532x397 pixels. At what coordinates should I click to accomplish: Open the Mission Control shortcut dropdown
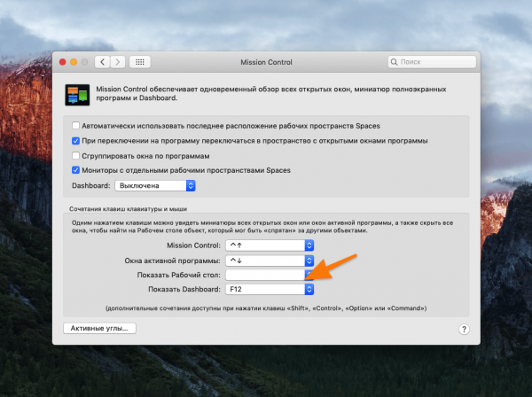(x=270, y=245)
